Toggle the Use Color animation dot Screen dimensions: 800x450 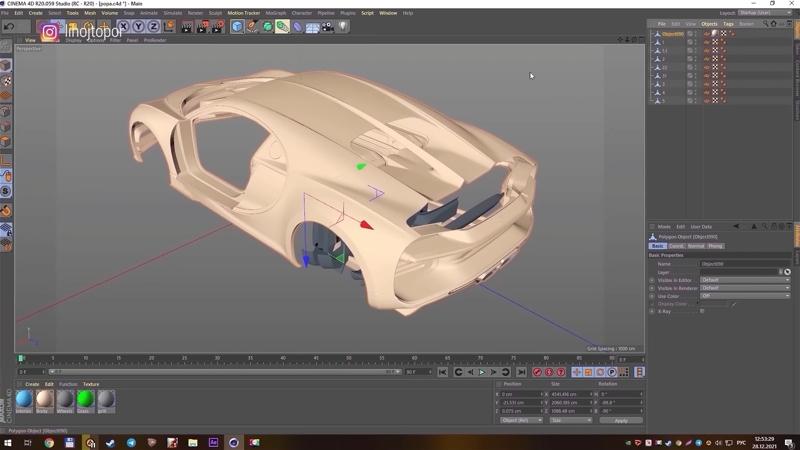point(652,296)
